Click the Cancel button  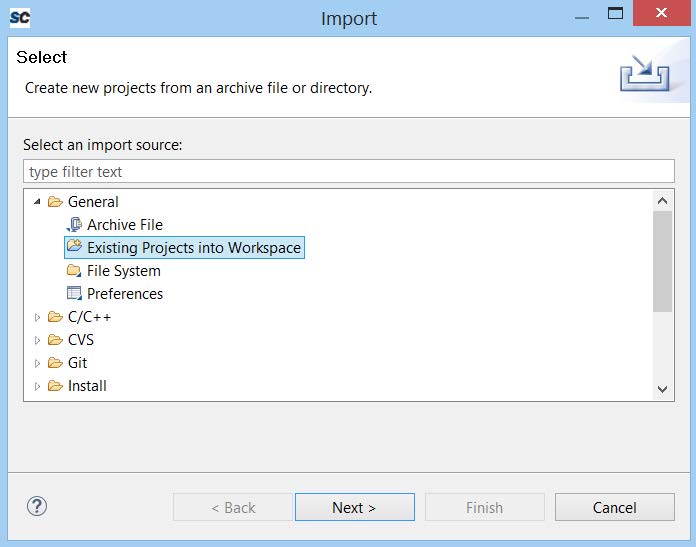coord(614,507)
